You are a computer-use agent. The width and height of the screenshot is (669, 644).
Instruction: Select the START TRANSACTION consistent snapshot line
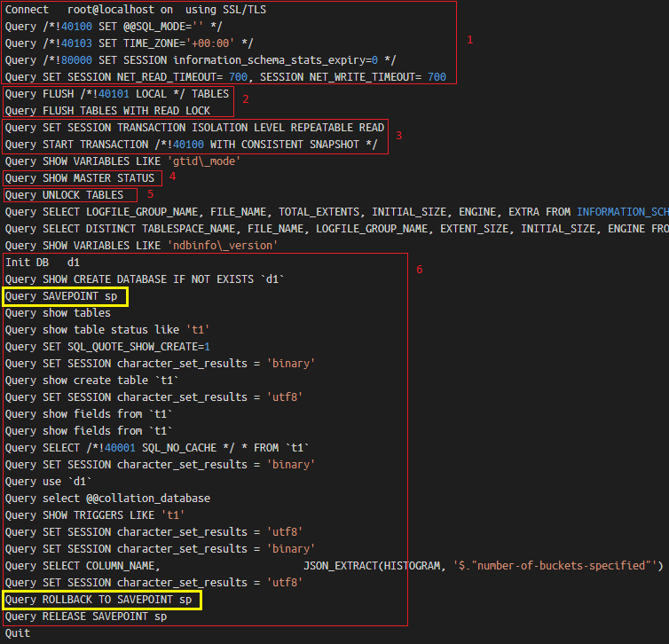(x=191, y=145)
